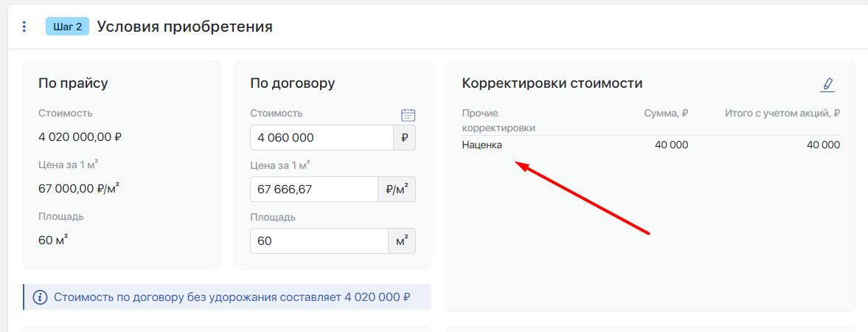
Task: Click the Итого с учетом акций column header
Action: [782, 113]
